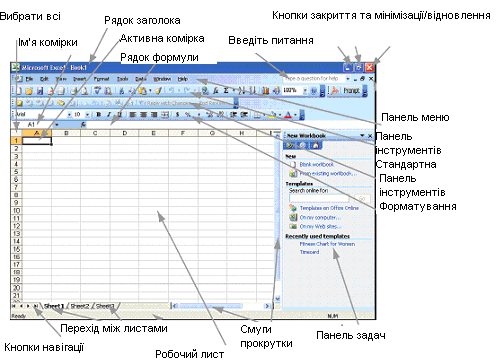This screenshot has width=497, height=363.
Task: Open the 100% zoom dropdown
Action: click(305, 91)
